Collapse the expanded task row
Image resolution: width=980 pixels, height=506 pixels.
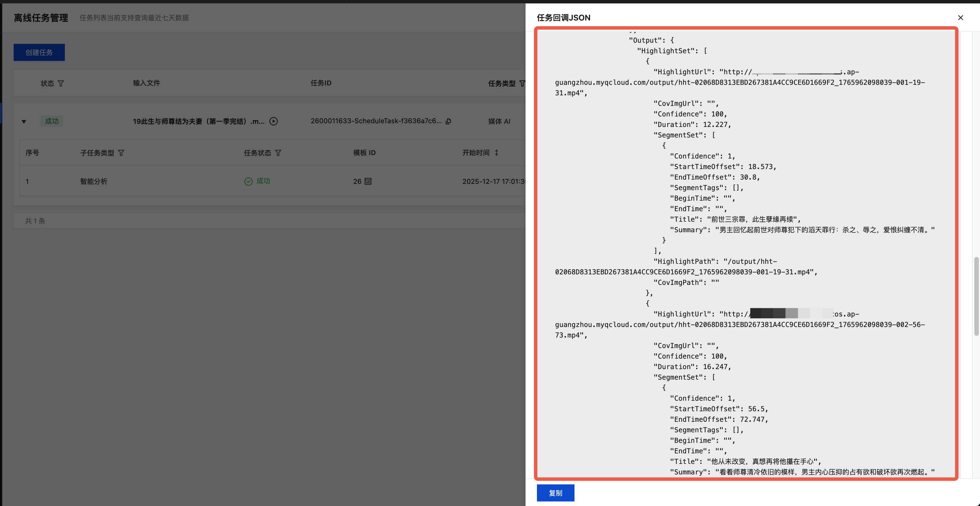point(24,122)
